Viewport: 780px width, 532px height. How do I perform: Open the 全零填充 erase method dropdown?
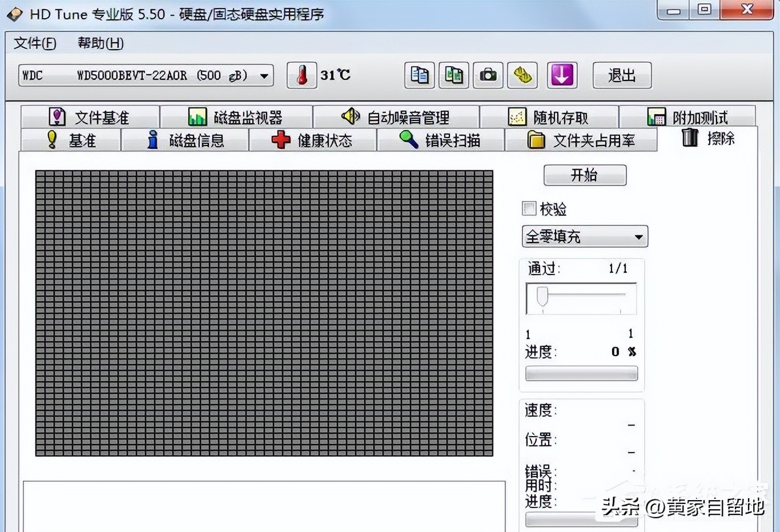tap(638, 236)
